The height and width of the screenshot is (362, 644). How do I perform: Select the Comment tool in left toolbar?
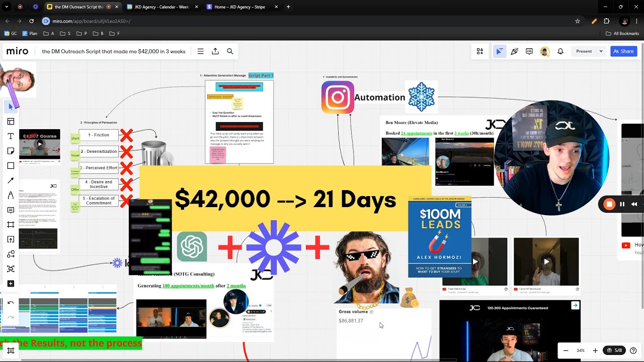pos(11,210)
